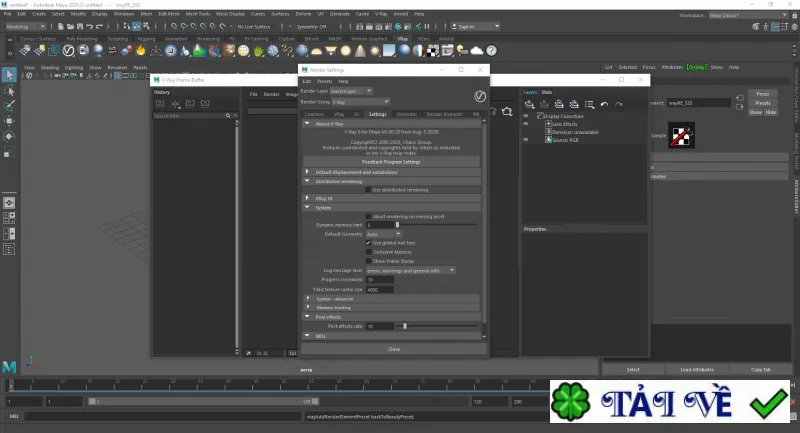Expand the System - advanced section
Viewport: 800px width, 433px height.
[x=308, y=298]
